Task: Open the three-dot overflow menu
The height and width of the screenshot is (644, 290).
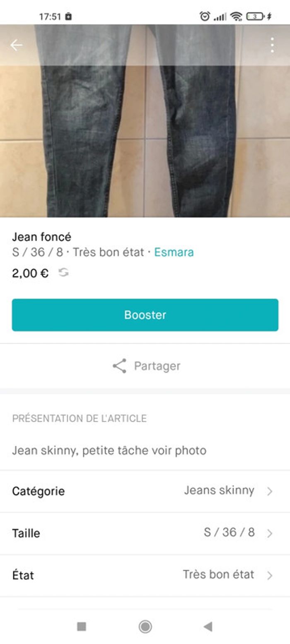Action: (x=272, y=45)
